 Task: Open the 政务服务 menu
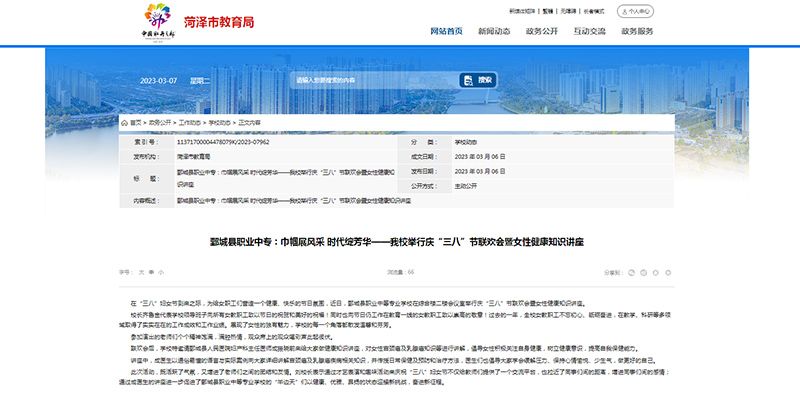(637, 31)
